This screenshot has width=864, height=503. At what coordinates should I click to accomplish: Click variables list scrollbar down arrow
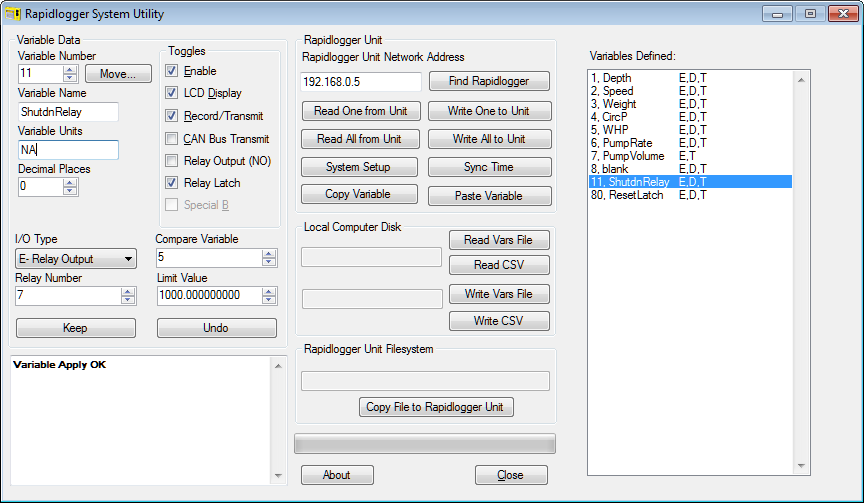pyautogui.click(x=801, y=466)
